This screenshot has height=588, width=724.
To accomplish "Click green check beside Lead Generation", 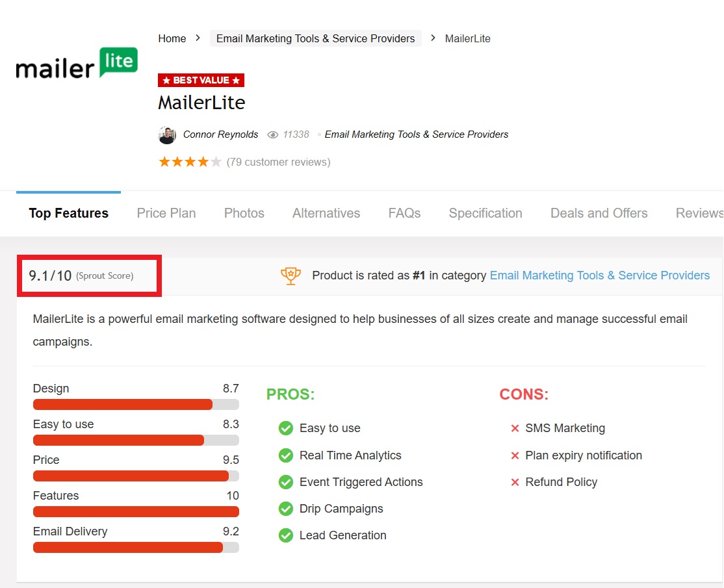I will [x=286, y=535].
